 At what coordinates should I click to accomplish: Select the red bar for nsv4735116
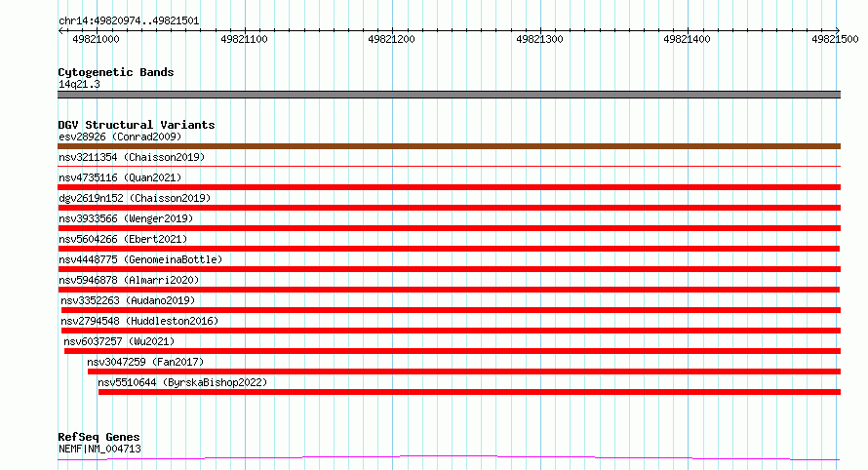tap(449, 187)
